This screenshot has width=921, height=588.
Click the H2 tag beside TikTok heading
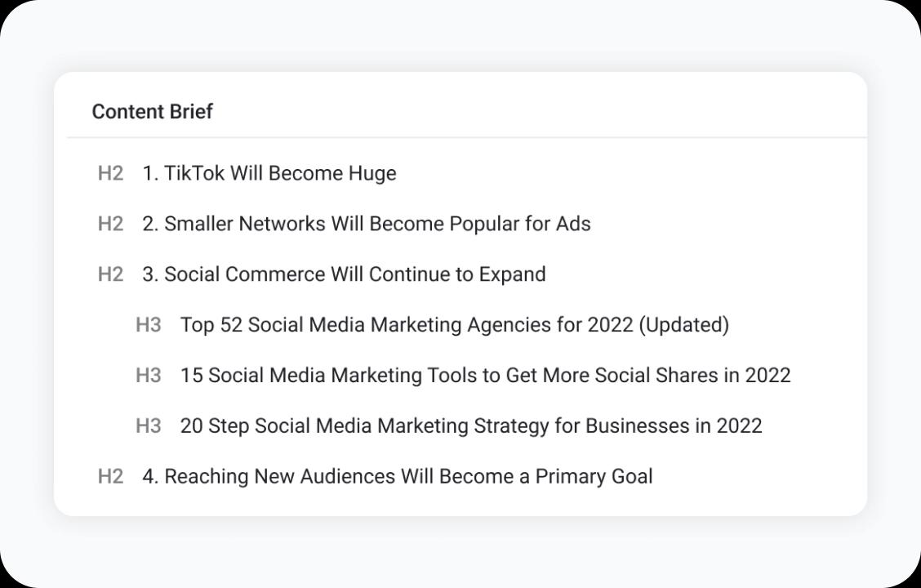(110, 173)
